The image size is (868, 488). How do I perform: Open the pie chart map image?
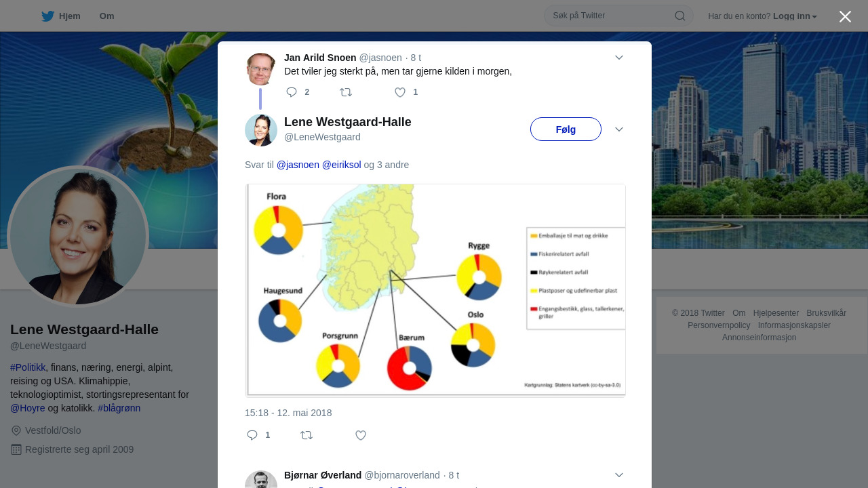[435, 290]
